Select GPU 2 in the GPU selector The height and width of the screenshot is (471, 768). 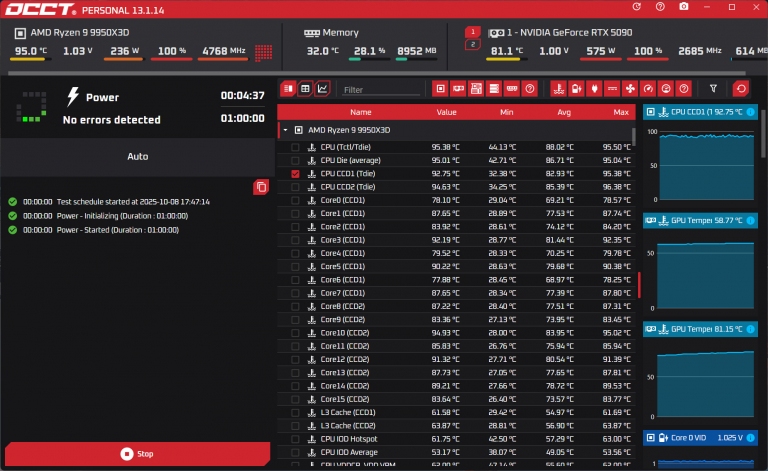click(x=474, y=44)
